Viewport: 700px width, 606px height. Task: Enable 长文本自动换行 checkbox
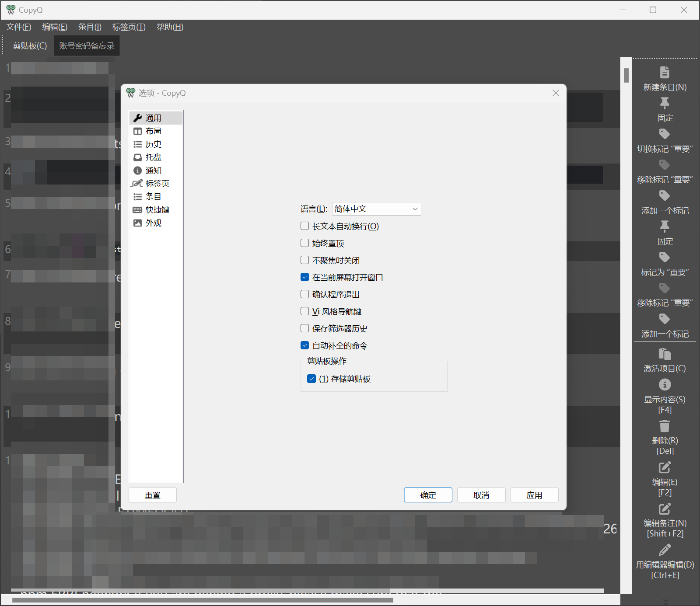point(305,226)
